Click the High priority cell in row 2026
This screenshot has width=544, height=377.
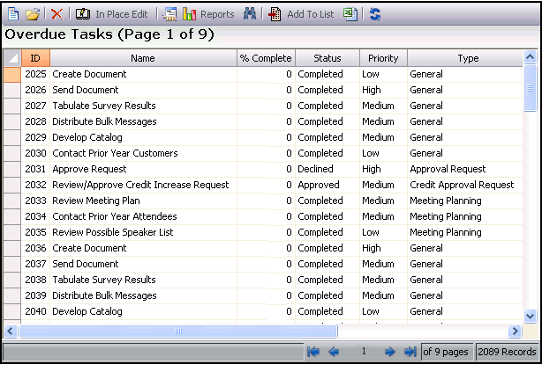(383, 90)
